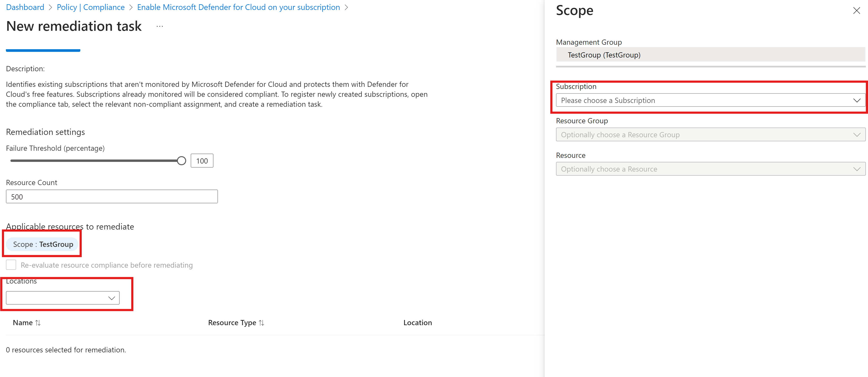Image resolution: width=868 pixels, height=377 pixels.
Task: Enable Re-evaluate resource compliance checkbox
Action: click(x=11, y=265)
